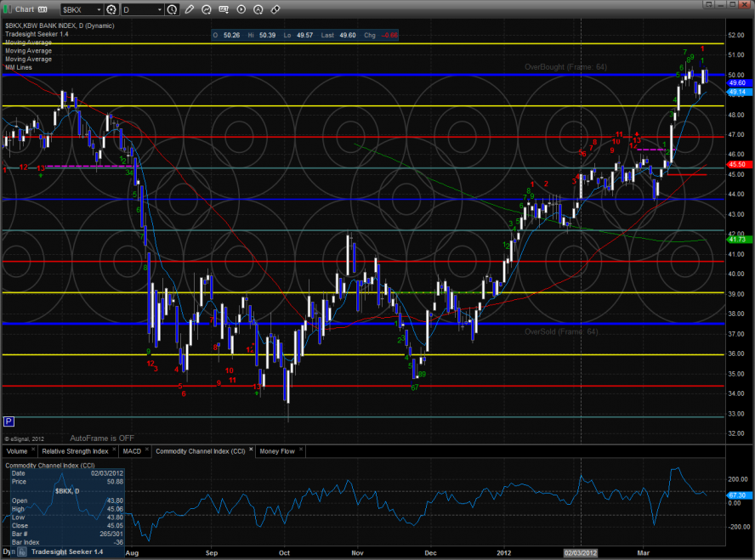Click the symbol settings gear icon
This screenshot has height=560, width=755.
coord(111,9)
